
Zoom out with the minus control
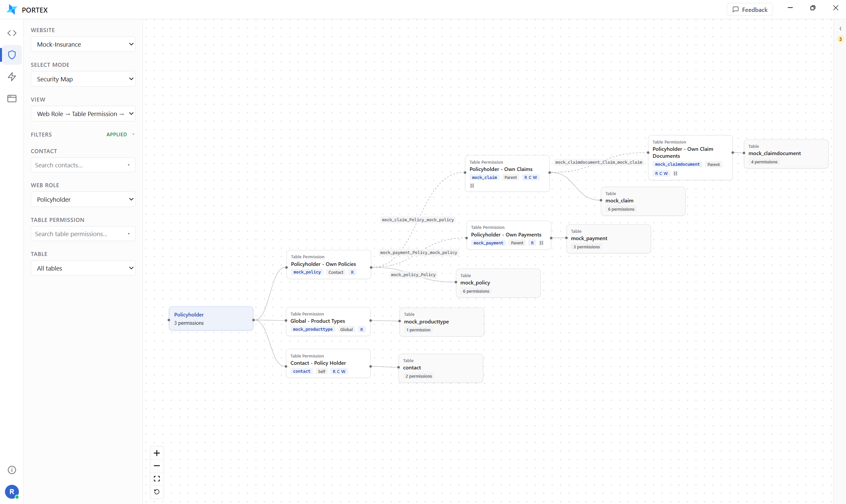click(156, 466)
